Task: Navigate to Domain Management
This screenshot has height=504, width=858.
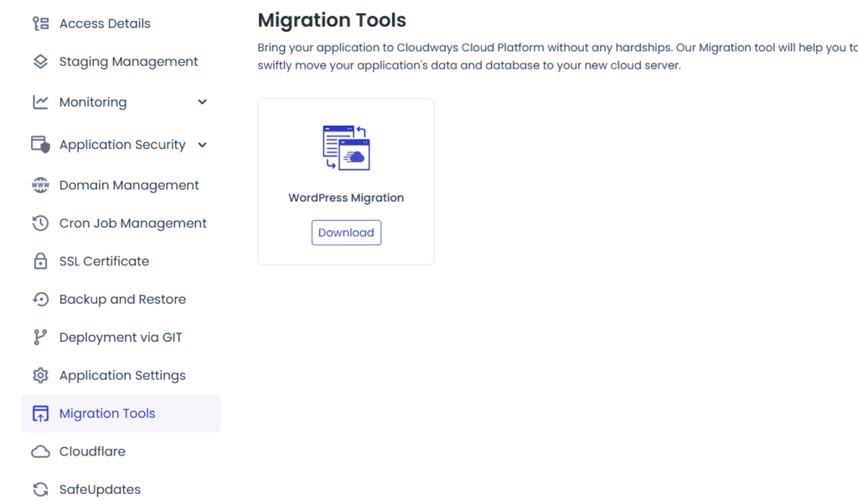Action: 129,185
